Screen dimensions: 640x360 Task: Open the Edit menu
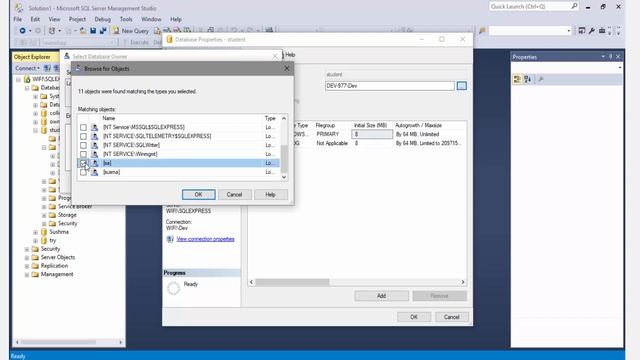[35, 19]
